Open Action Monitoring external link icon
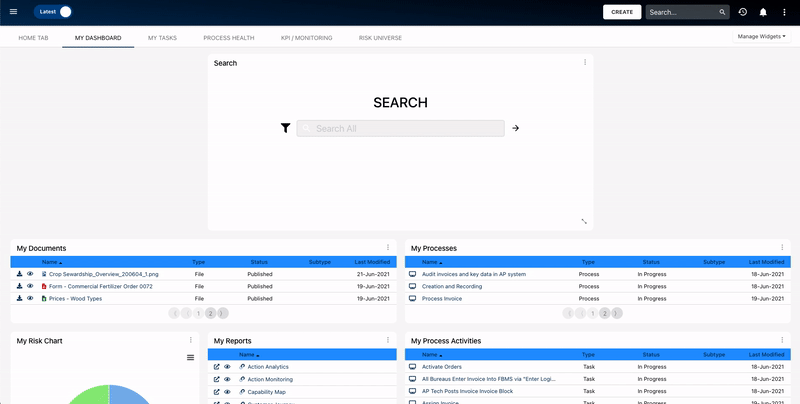The height and width of the screenshot is (404, 800). pyautogui.click(x=216, y=379)
